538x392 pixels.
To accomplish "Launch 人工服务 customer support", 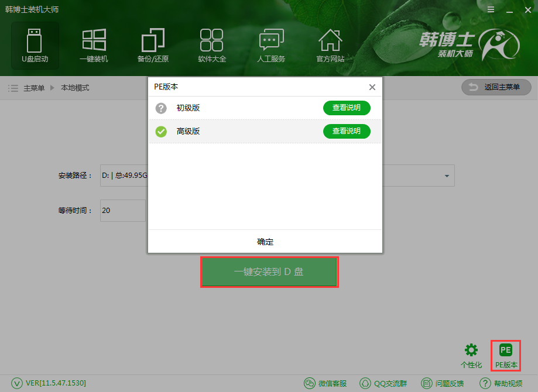I will [x=271, y=45].
